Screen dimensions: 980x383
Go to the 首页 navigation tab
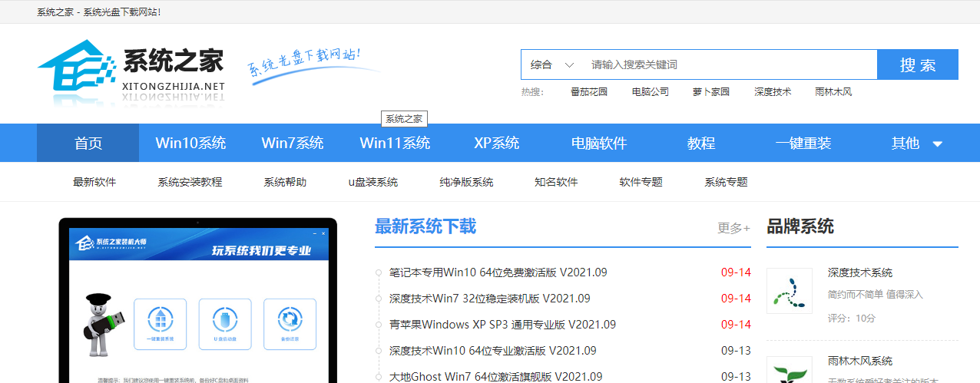(88, 144)
